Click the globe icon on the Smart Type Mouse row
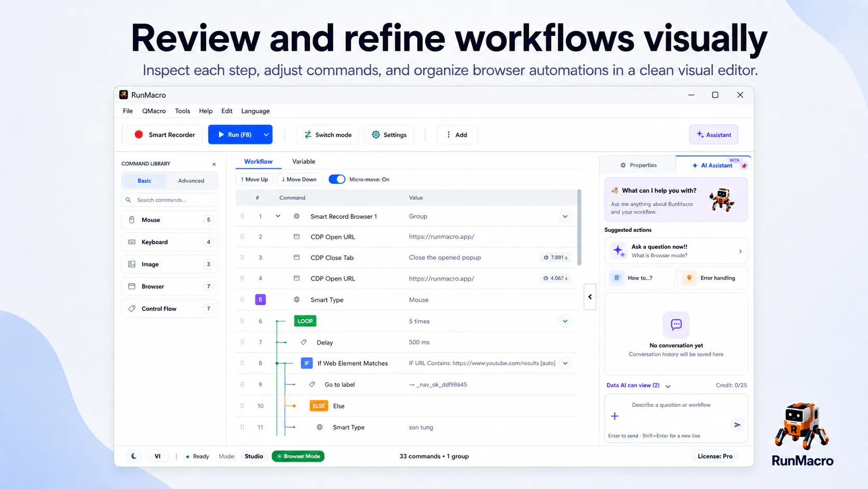This screenshot has width=868, height=489. point(296,300)
